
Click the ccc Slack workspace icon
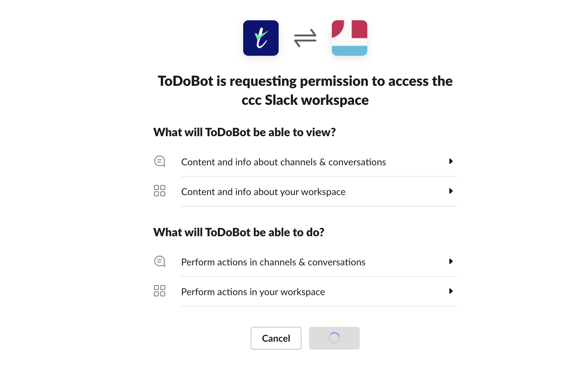[349, 38]
